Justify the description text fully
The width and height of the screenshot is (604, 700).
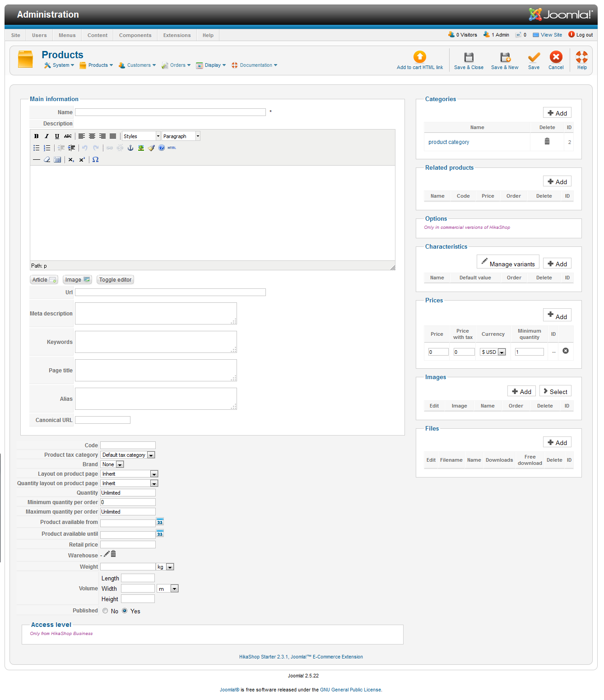tap(113, 136)
